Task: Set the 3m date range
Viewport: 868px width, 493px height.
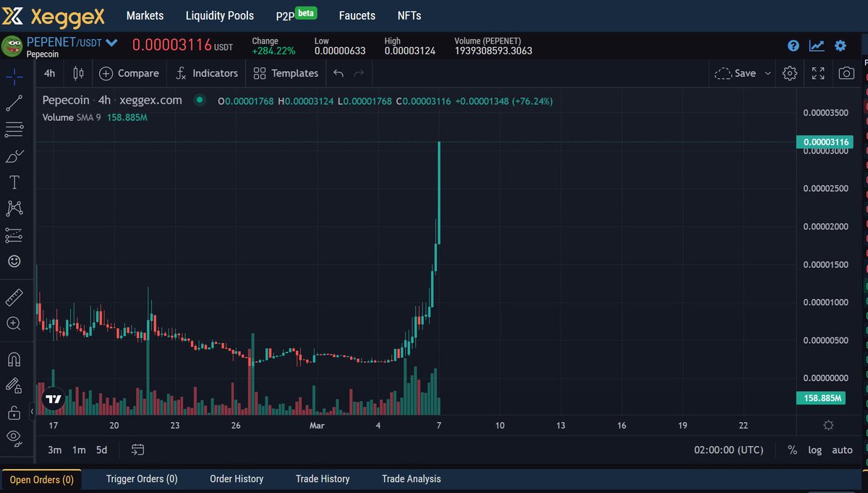Action: click(x=55, y=450)
